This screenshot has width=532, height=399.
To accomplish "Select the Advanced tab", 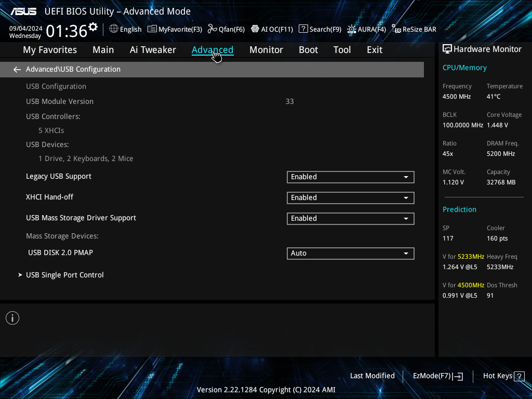I will click(x=212, y=50).
